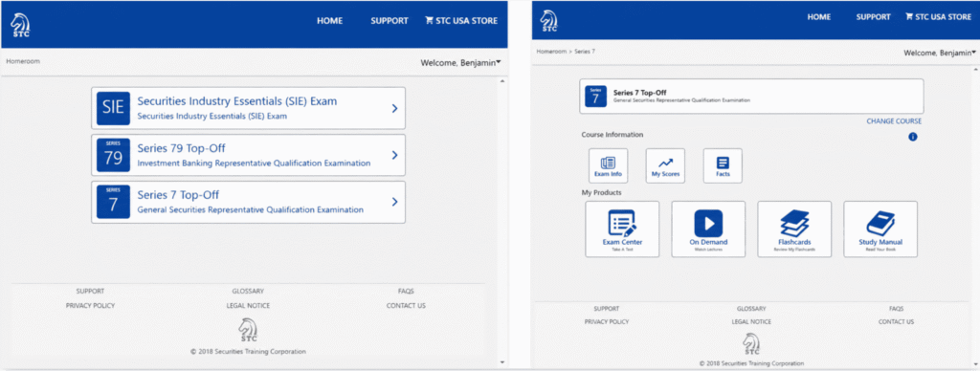Click footer GLOSSARY link in left window
980x371 pixels.
[248, 291]
